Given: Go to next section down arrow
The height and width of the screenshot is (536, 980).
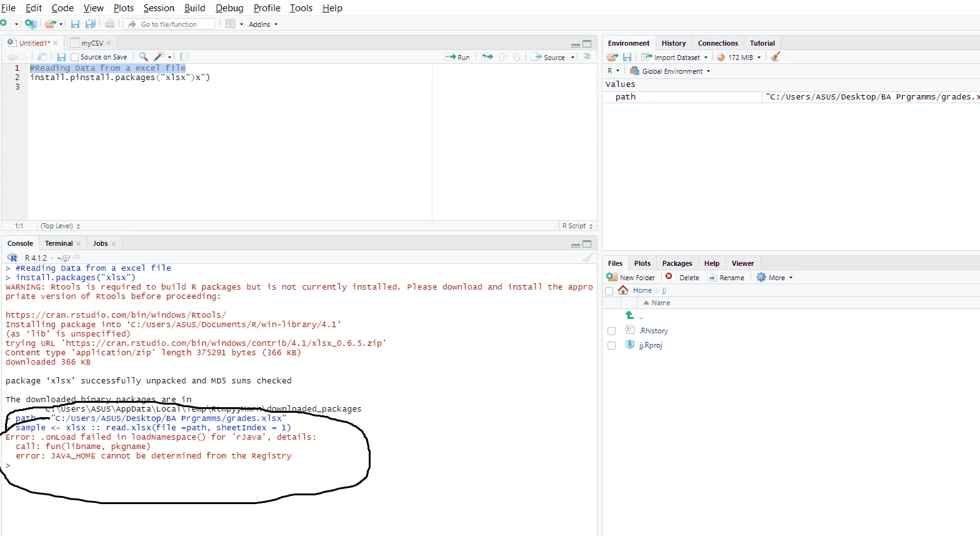Looking at the screenshot, I should (517, 57).
